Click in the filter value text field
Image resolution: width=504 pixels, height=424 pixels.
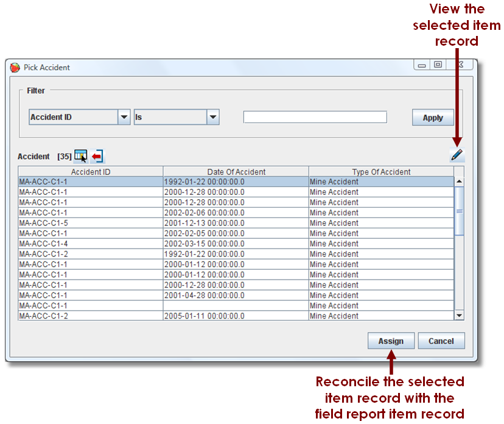(x=315, y=117)
